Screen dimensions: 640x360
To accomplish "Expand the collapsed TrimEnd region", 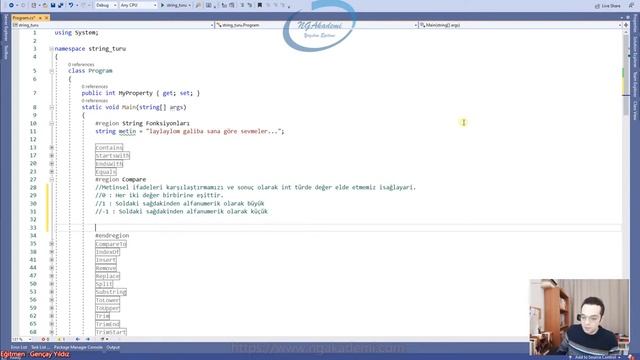I will coord(51,324).
